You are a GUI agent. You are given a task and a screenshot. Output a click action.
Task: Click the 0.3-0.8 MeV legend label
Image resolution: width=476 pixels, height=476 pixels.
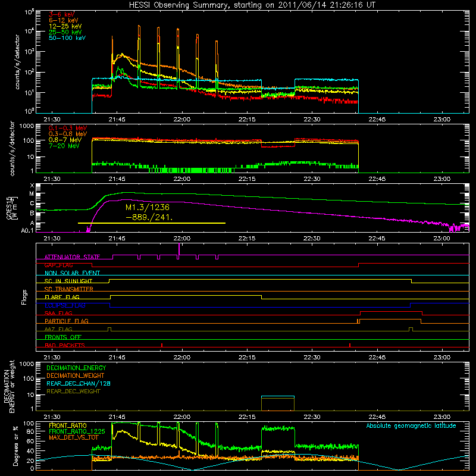coord(68,134)
